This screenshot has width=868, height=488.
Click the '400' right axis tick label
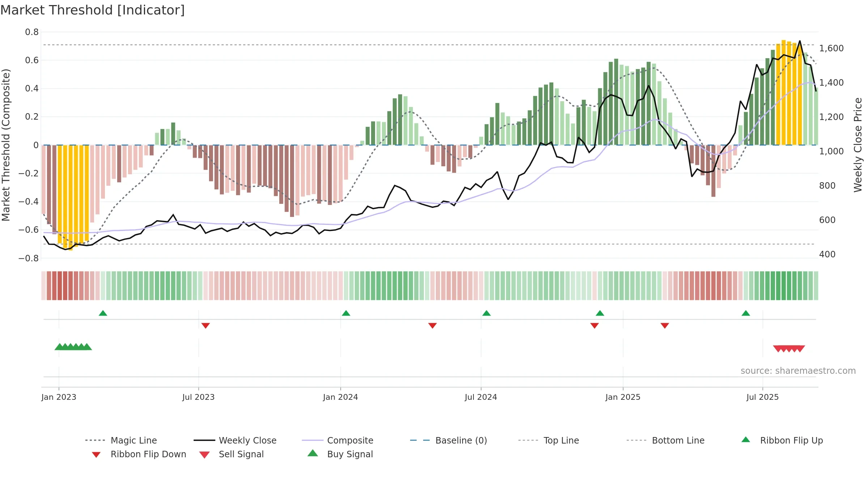coord(827,254)
